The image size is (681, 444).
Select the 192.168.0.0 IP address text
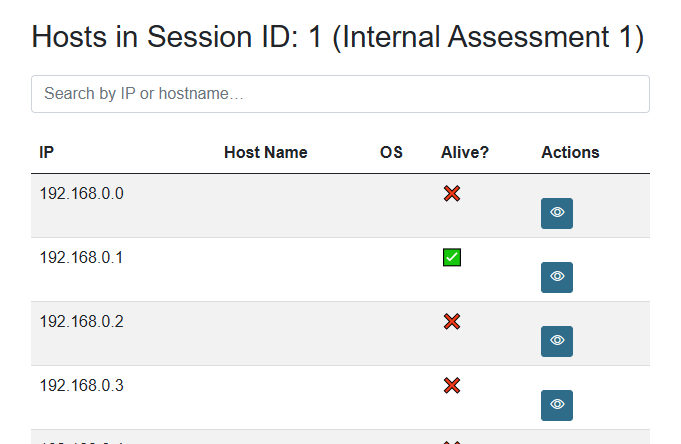82,193
